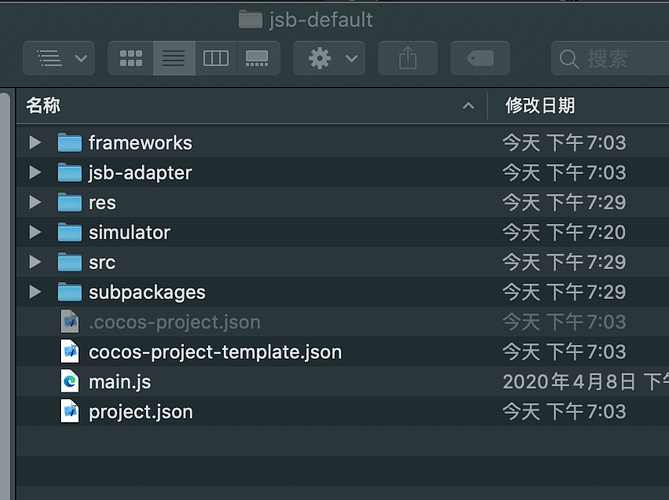Click the search field

pyautogui.click(x=612, y=59)
